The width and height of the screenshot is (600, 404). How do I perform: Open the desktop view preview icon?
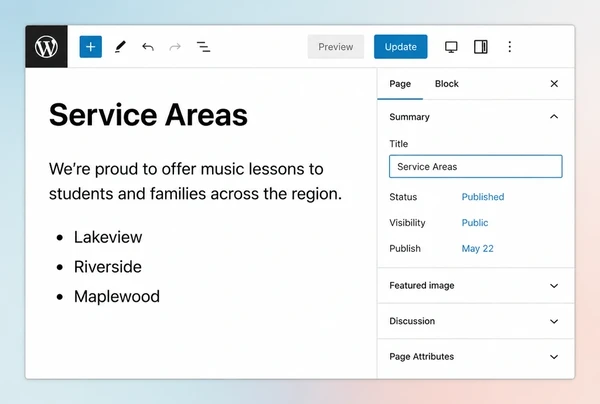tap(451, 47)
